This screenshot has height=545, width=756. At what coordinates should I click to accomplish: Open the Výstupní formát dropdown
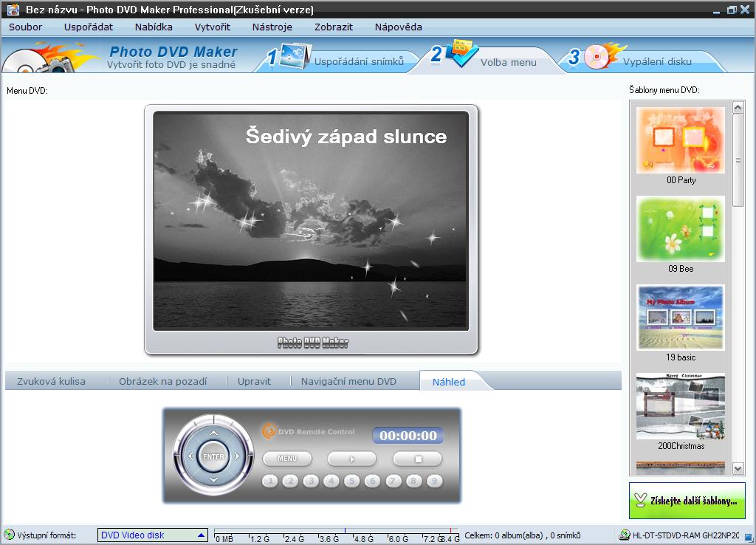[152, 535]
